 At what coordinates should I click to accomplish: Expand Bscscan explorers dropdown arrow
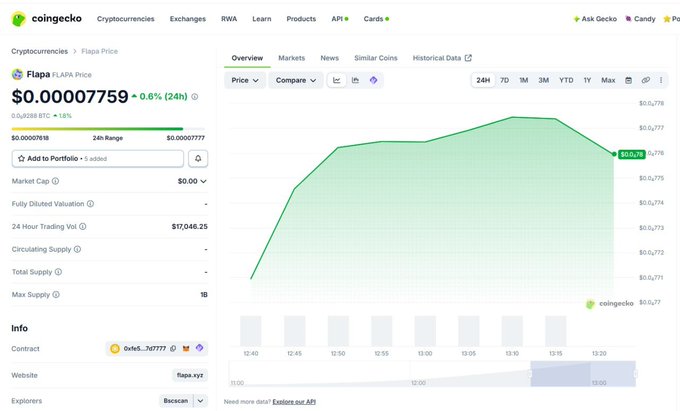[x=200, y=401]
